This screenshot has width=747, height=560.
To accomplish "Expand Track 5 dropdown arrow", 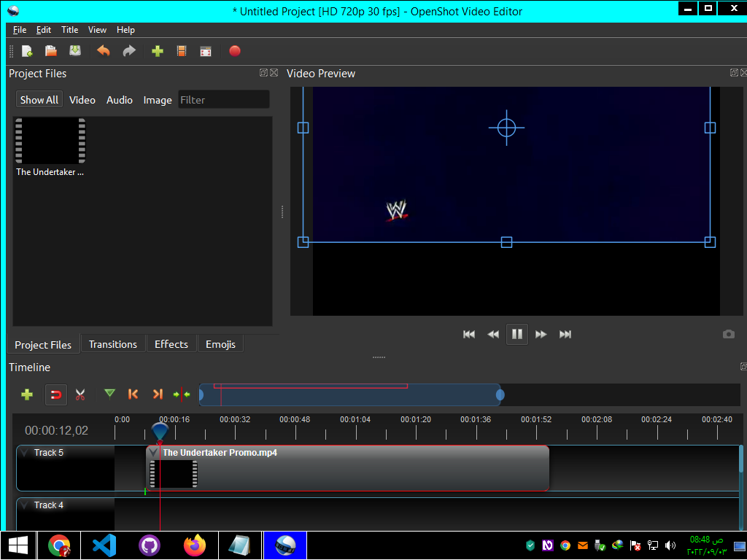I will 25,452.
